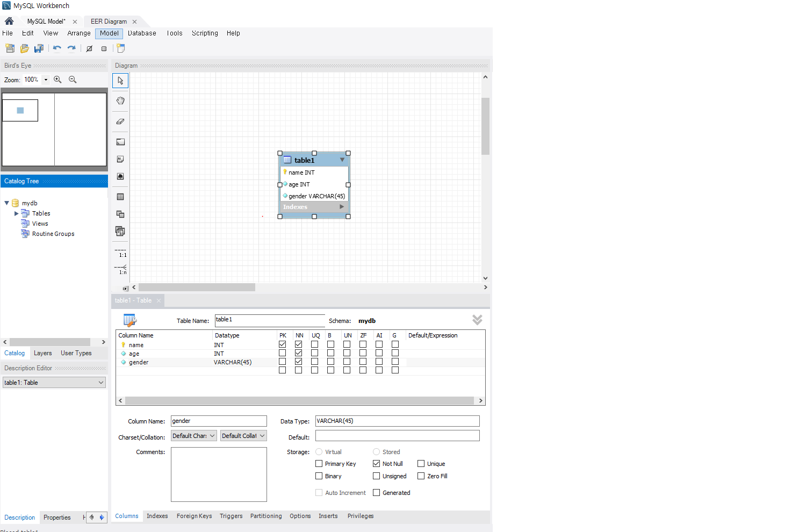
Task: Go to the Home screen icon
Action: (9, 21)
